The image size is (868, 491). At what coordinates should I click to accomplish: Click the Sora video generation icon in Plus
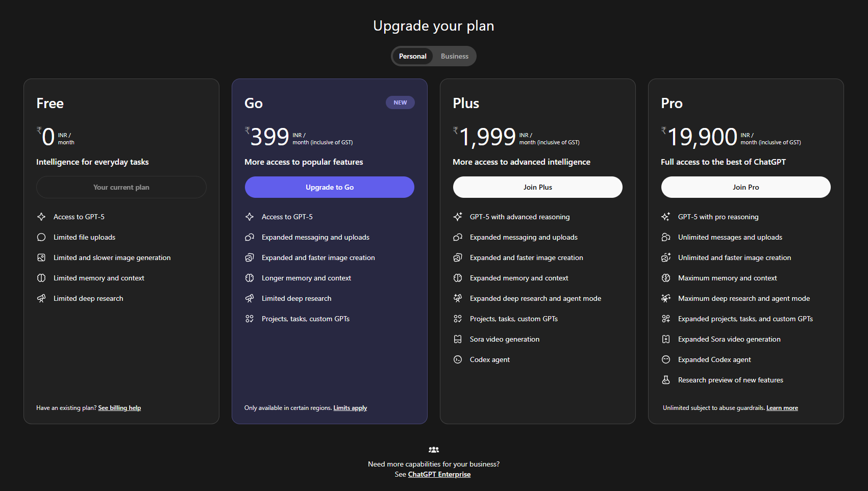coord(458,339)
